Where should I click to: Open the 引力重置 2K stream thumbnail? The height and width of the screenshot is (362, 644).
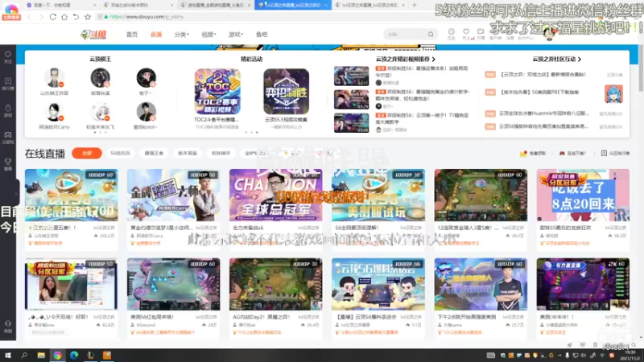tap(583, 284)
